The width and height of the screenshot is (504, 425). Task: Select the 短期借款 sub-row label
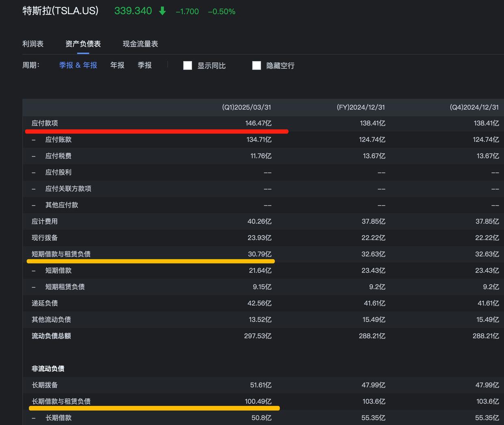click(x=58, y=270)
